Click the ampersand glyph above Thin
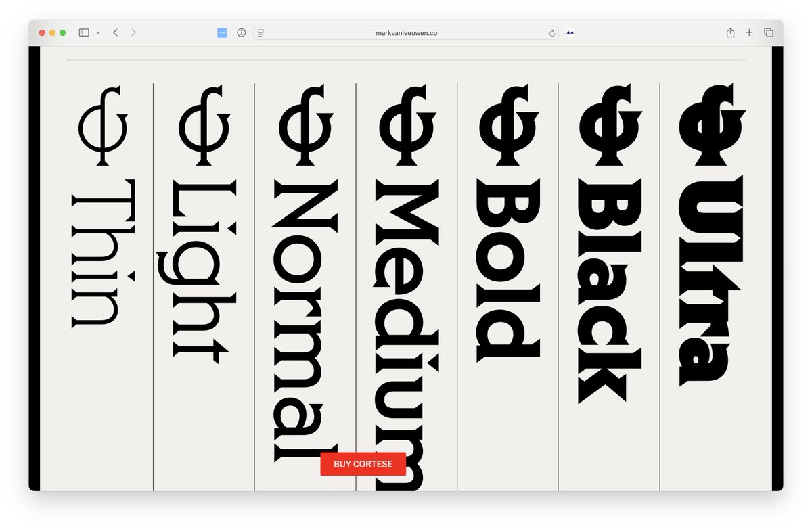The width and height of the screenshot is (812, 529). pos(103,125)
